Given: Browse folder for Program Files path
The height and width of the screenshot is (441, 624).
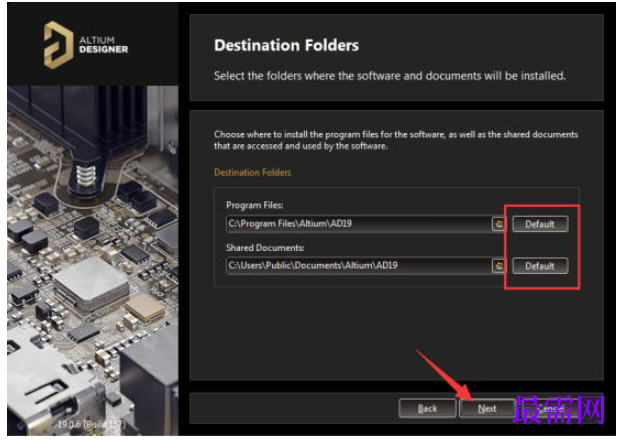Looking at the screenshot, I should [x=498, y=224].
